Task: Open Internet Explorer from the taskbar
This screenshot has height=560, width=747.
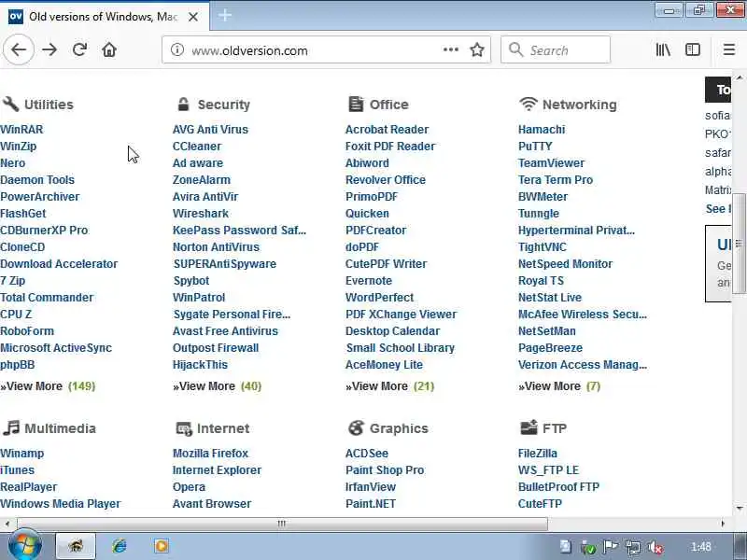Action: pos(120,546)
